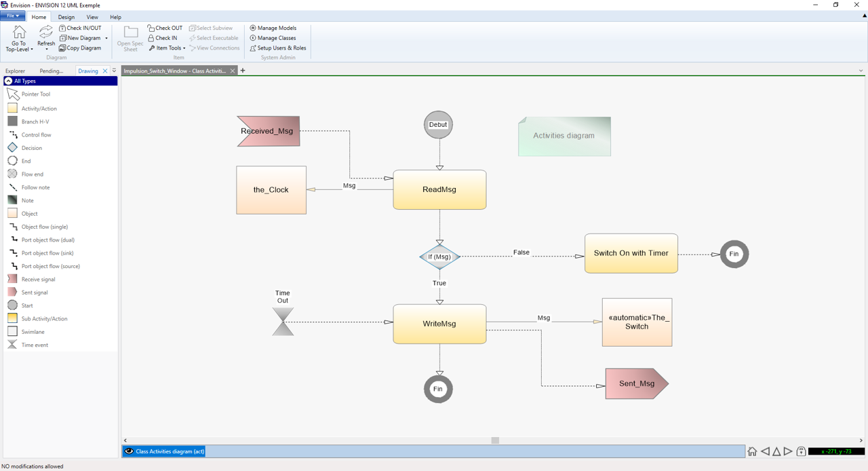The height and width of the screenshot is (471, 868).
Task: Click the home icon in bottom navigation bar
Action: (x=752, y=451)
